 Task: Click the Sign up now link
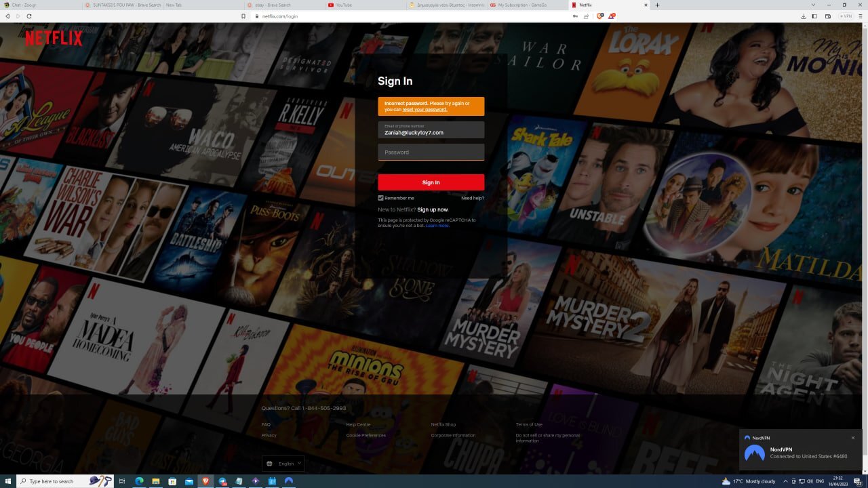[x=433, y=209]
